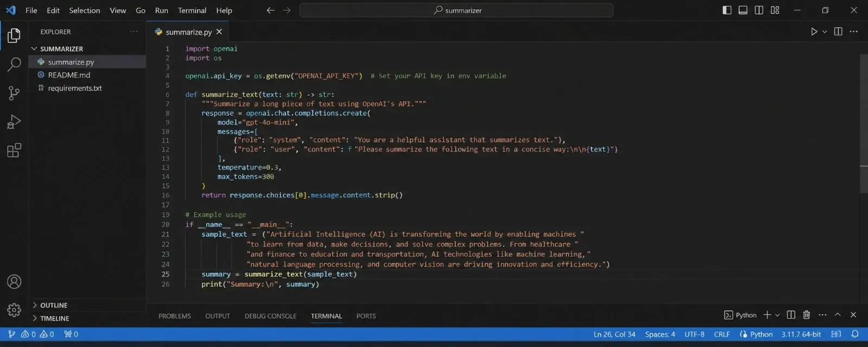Switch to the TERMINAL panel tab
868x347 pixels.
(326, 316)
